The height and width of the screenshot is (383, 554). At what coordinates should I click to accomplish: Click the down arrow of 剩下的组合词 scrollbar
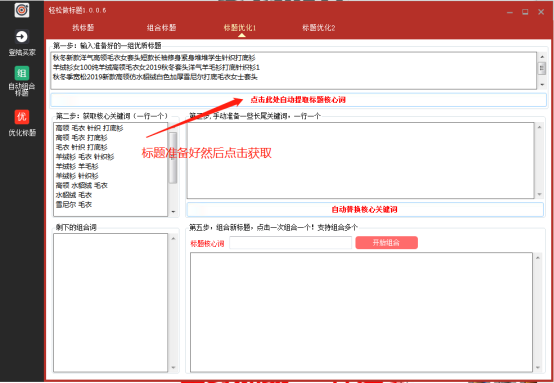click(x=173, y=368)
